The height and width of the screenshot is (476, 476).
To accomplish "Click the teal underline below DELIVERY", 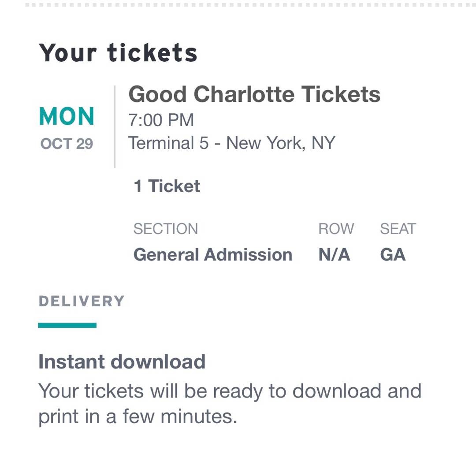I will (x=67, y=325).
